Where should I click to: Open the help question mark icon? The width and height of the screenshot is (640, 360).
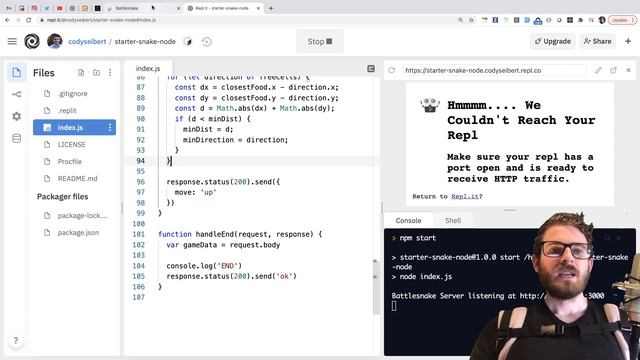point(16,340)
